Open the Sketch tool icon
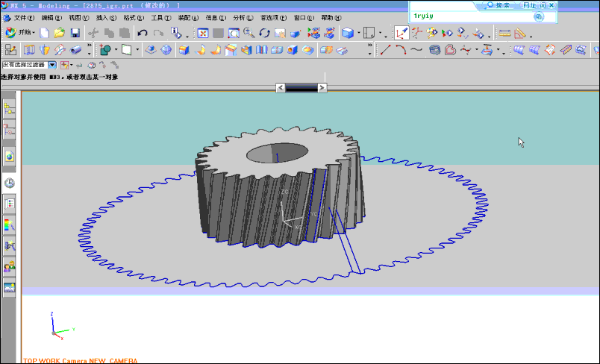600x364 pixels. tap(10, 50)
